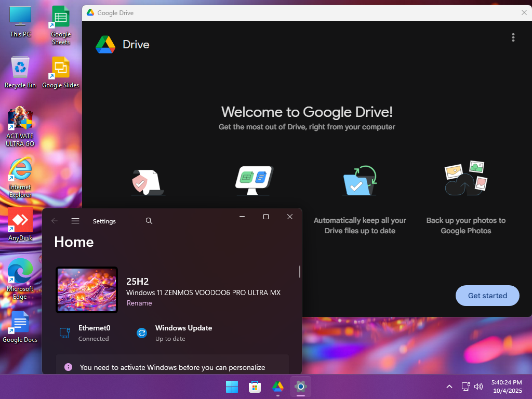Click the activate Windows notice banner
The height and width of the screenshot is (399, 532).
(x=172, y=365)
